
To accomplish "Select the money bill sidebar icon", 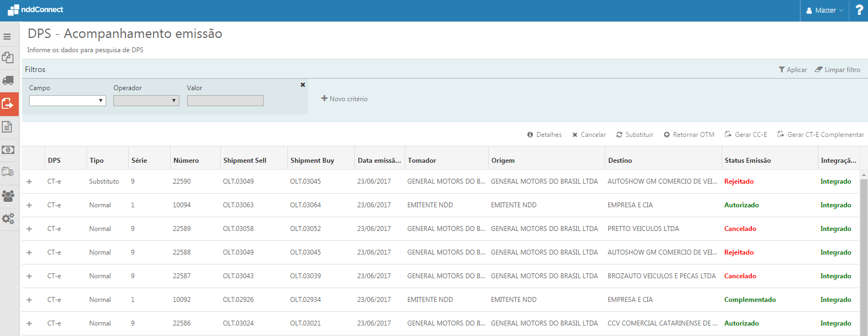I will [8, 150].
